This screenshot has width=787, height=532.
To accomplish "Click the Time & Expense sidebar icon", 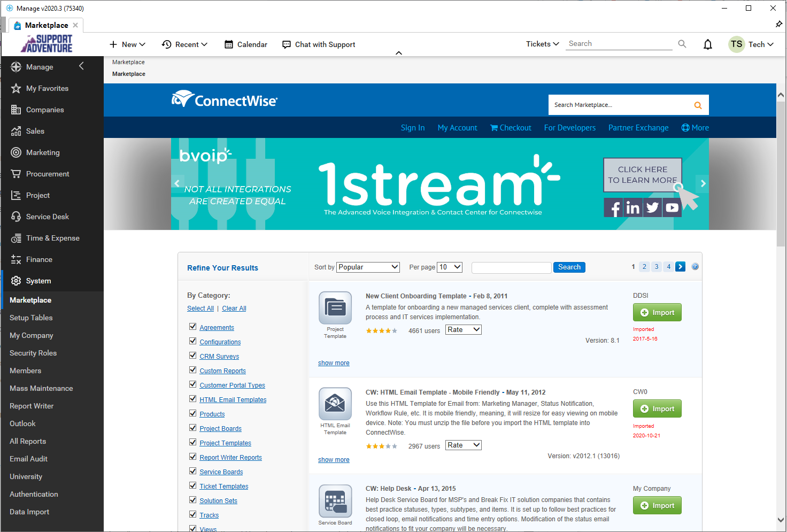I will [x=16, y=238].
